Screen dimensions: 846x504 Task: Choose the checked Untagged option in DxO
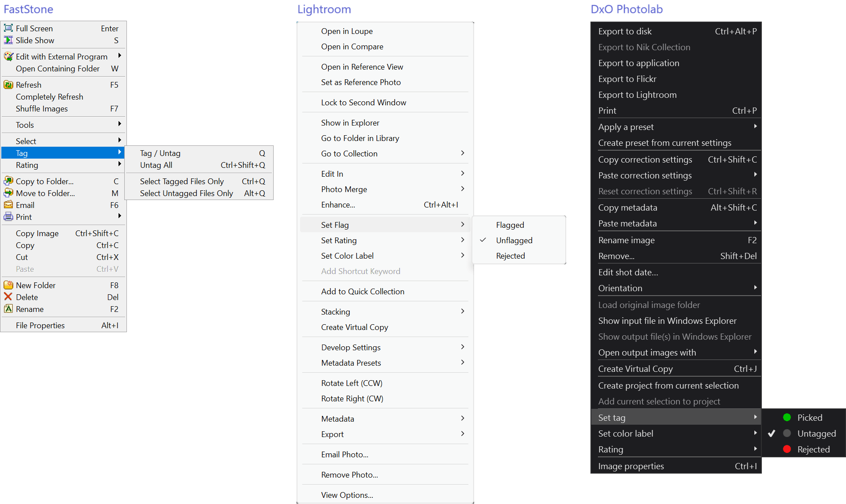(816, 434)
